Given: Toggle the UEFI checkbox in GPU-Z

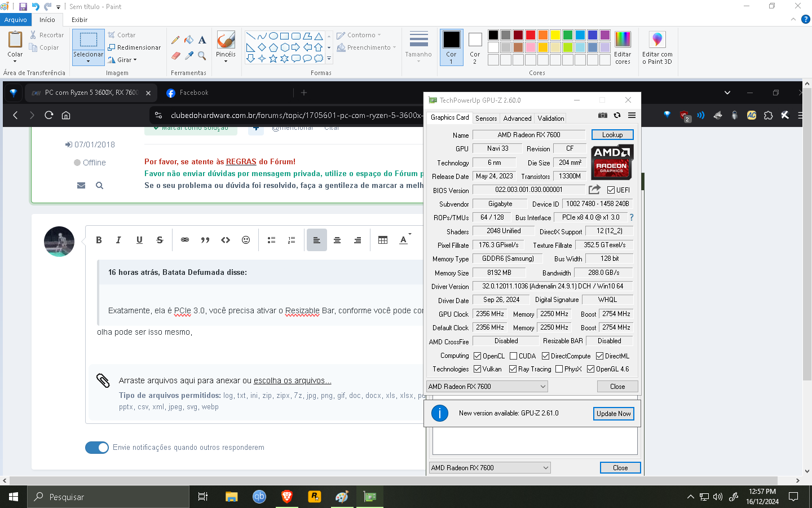Looking at the screenshot, I should [x=611, y=190].
